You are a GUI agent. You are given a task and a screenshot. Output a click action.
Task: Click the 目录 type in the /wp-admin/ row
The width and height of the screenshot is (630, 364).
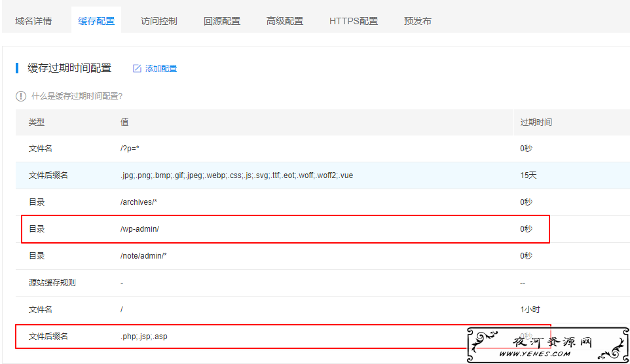pos(37,229)
